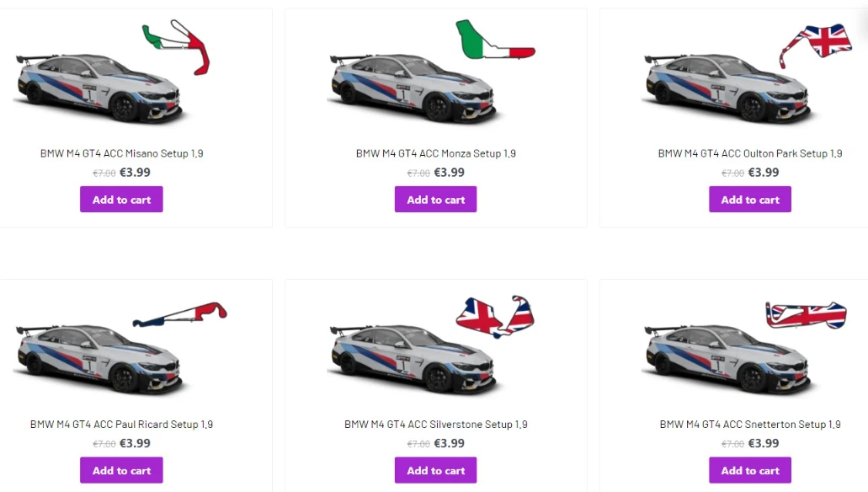Click the Misano track map icon

178,45
